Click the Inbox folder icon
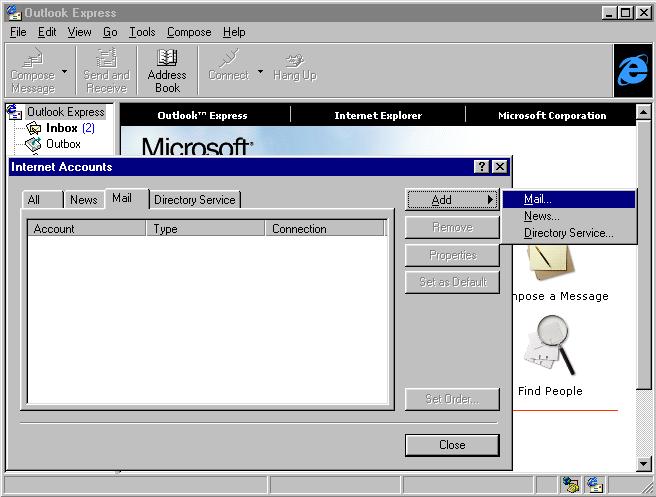Screen dimensions: 656x497 (33, 128)
